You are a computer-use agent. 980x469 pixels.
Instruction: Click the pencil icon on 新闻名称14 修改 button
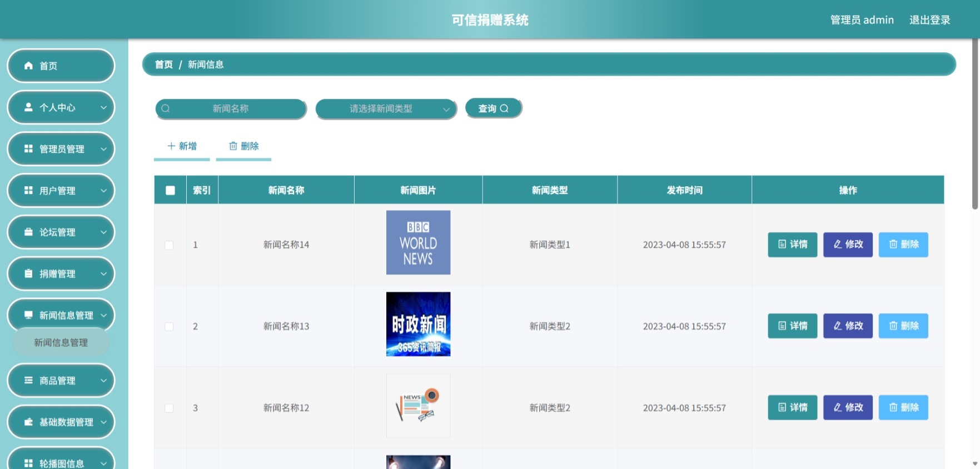coord(837,244)
